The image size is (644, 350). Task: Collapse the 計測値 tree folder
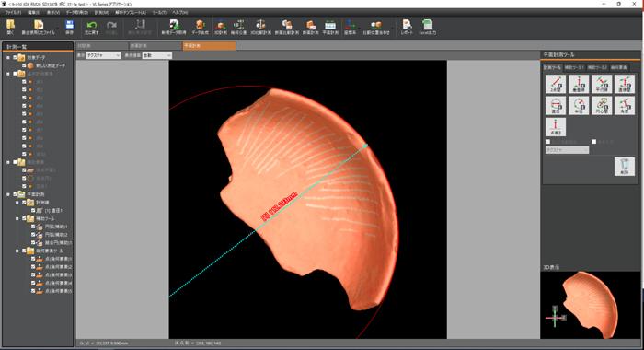pos(17,203)
